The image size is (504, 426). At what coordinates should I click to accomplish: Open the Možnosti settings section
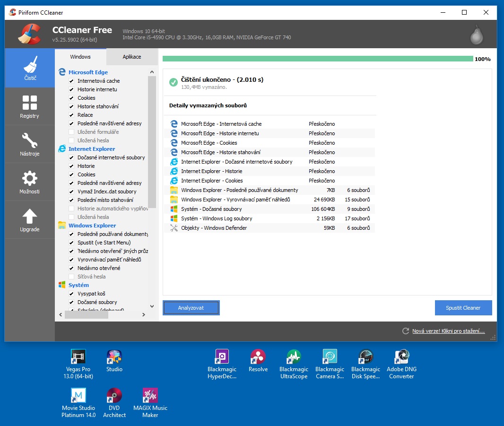(x=29, y=182)
